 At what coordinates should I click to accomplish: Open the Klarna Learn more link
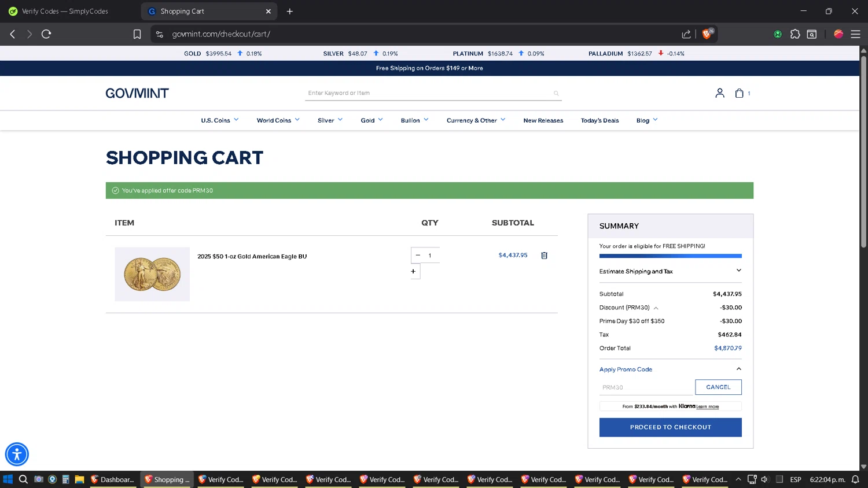point(707,406)
